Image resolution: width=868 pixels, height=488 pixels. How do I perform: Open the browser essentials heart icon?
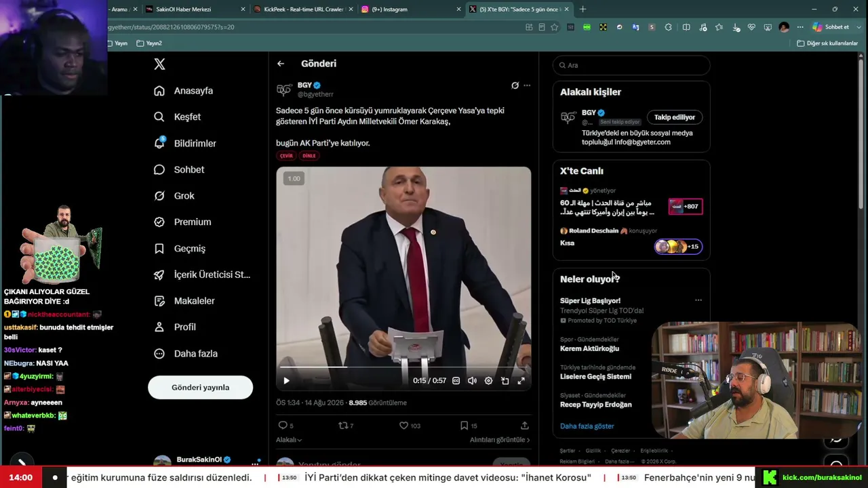pyautogui.click(x=751, y=27)
